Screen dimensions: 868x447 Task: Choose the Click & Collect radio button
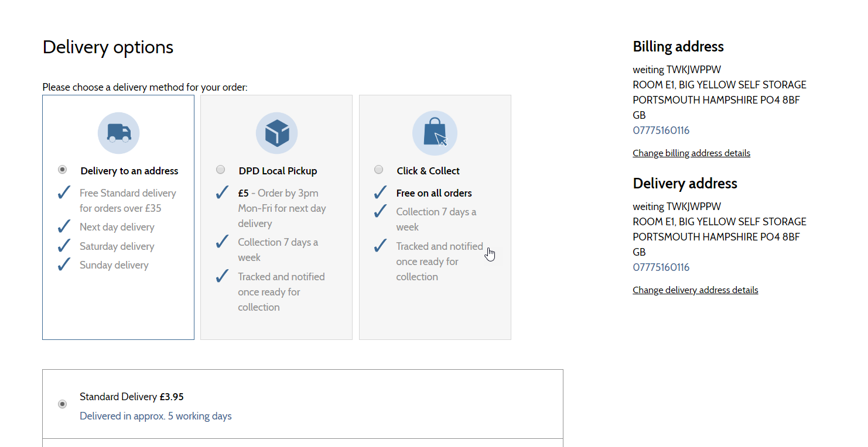378,170
